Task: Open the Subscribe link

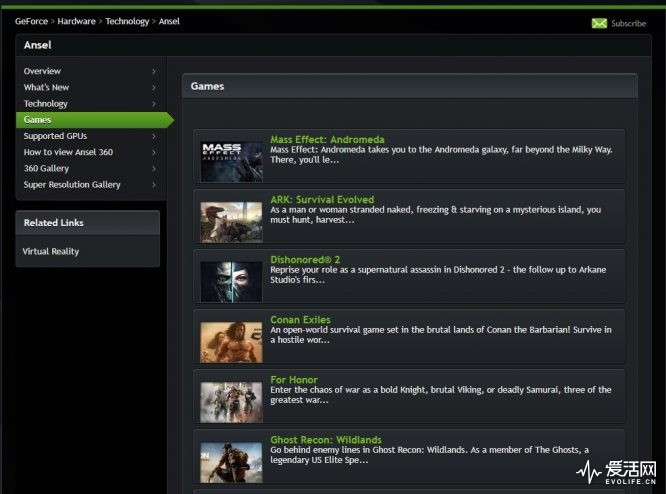Action: [628, 23]
